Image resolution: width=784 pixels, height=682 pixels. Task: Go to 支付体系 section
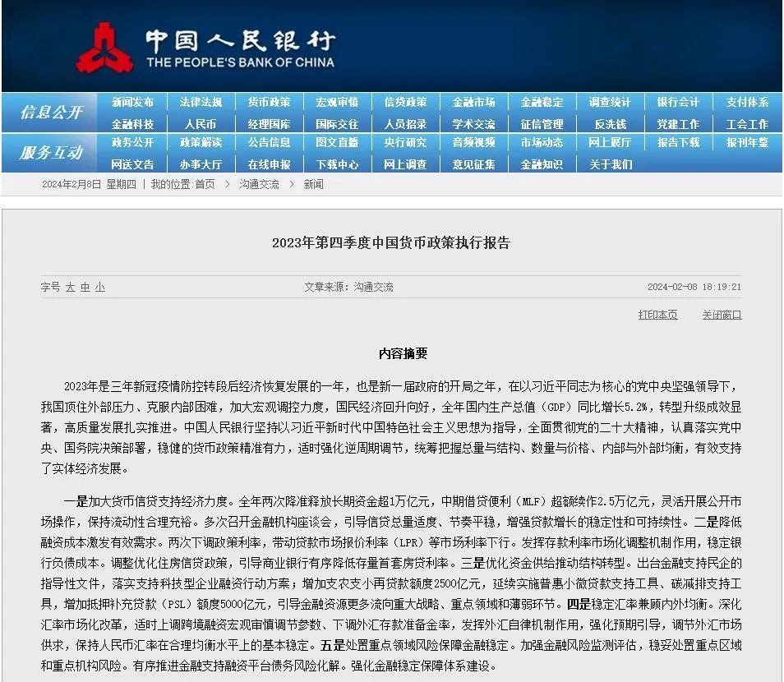point(747,102)
